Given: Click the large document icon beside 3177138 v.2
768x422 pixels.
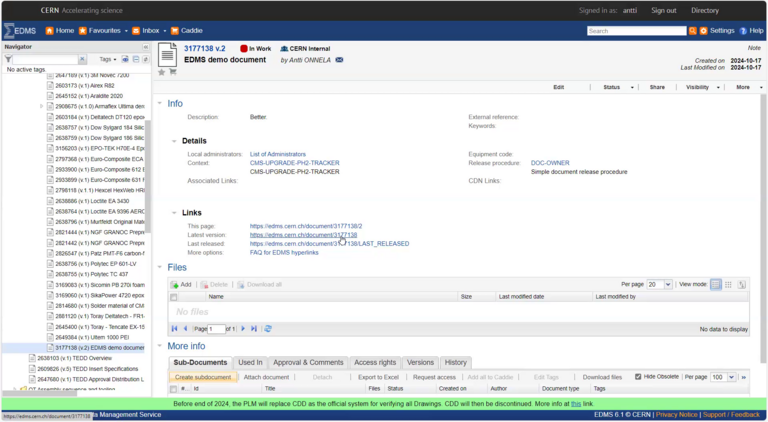Looking at the screenshot, I should 167,55.
